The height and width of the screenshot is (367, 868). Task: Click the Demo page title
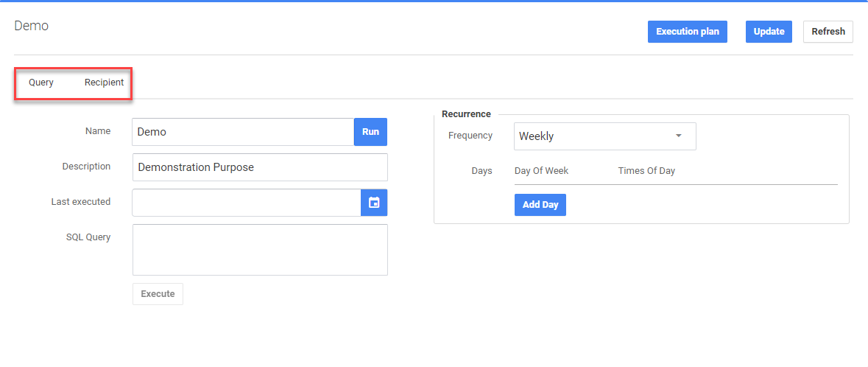[32, 26]
